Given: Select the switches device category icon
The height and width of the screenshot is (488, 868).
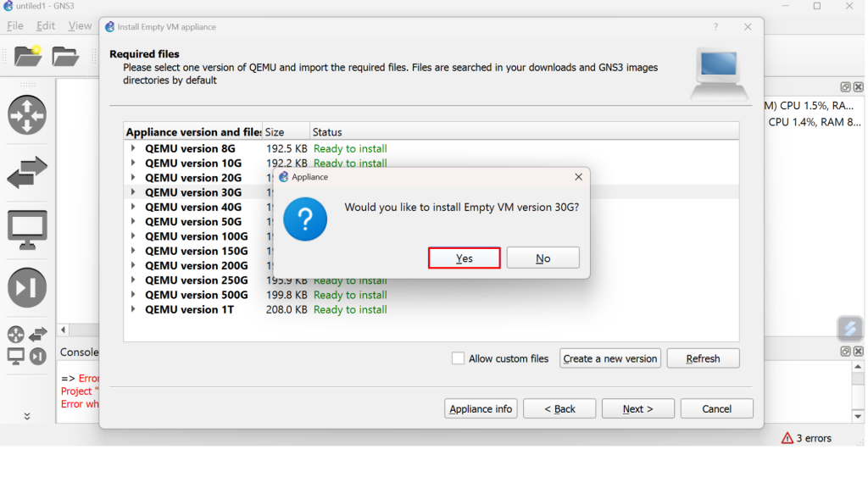Looking at the screenshot, I should (x=27, y=173).
